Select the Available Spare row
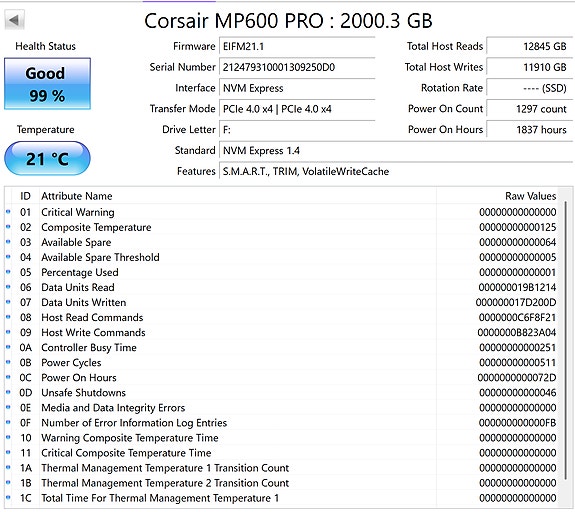 [281, 242]
